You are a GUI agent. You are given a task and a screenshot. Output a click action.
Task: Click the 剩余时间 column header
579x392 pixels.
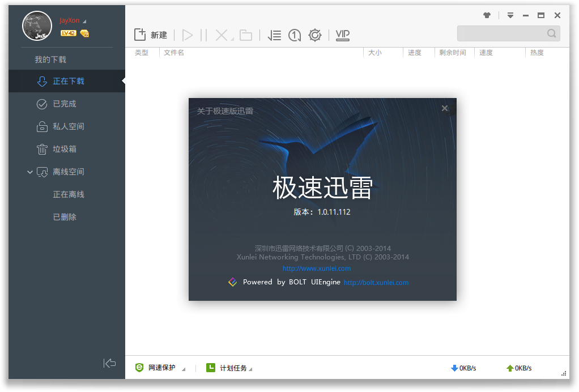pos(452,53)
